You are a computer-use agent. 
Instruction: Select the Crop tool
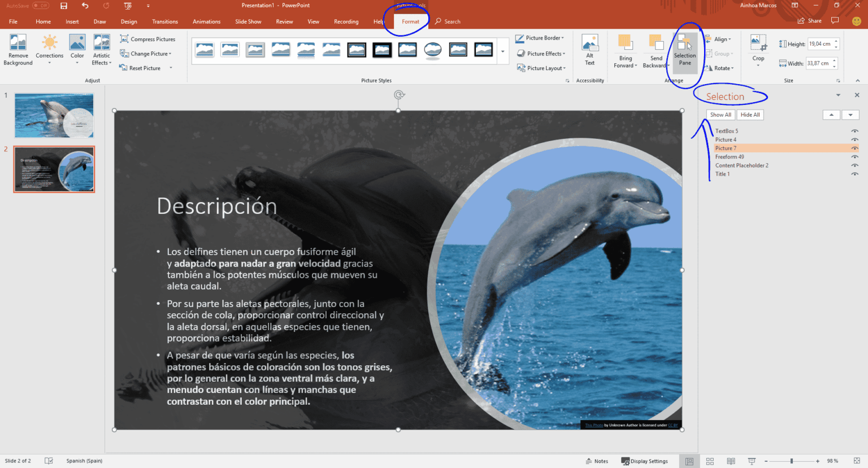click(758, 43)
